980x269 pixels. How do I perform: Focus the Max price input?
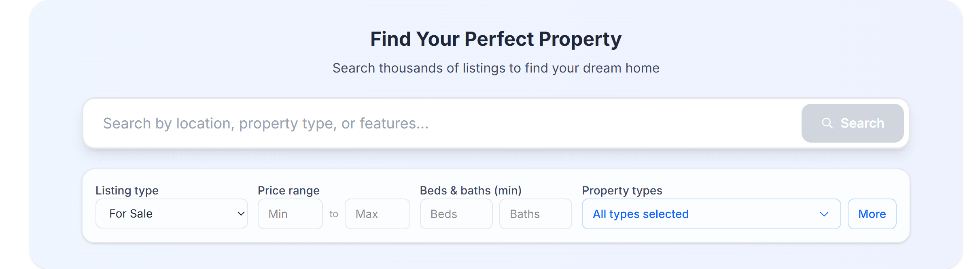click(377, 213)
